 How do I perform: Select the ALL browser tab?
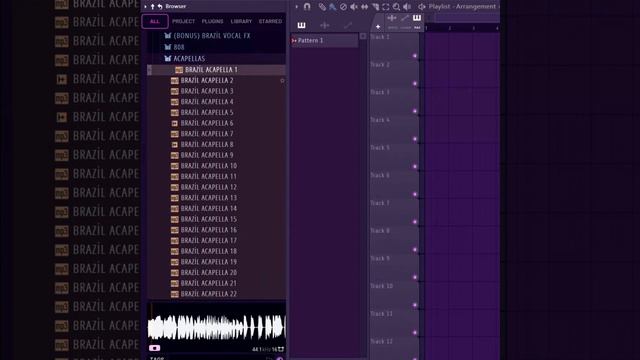tap(155, 21)
